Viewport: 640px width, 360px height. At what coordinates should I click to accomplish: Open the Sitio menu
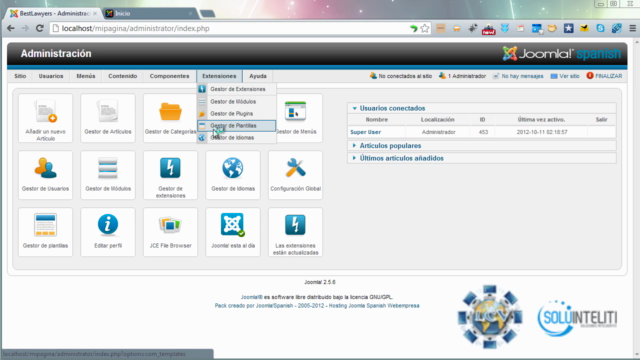tap(20, 76)
